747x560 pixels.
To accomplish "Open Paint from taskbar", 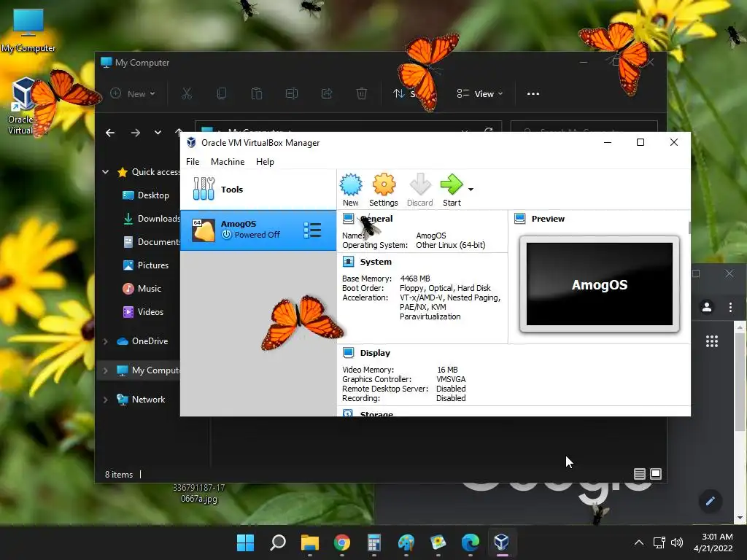I will click(406, 542).
